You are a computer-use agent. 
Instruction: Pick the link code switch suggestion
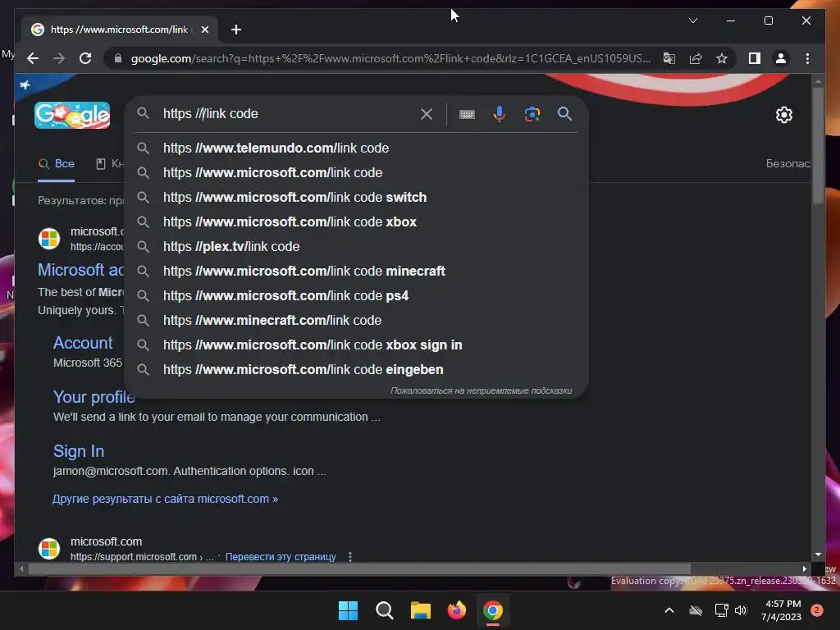[x=356, y=197]
